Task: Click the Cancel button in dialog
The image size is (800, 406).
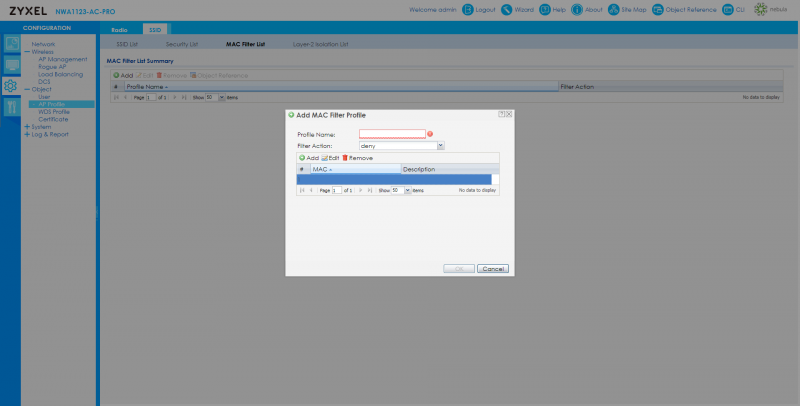Action: (x=493, y=269)
